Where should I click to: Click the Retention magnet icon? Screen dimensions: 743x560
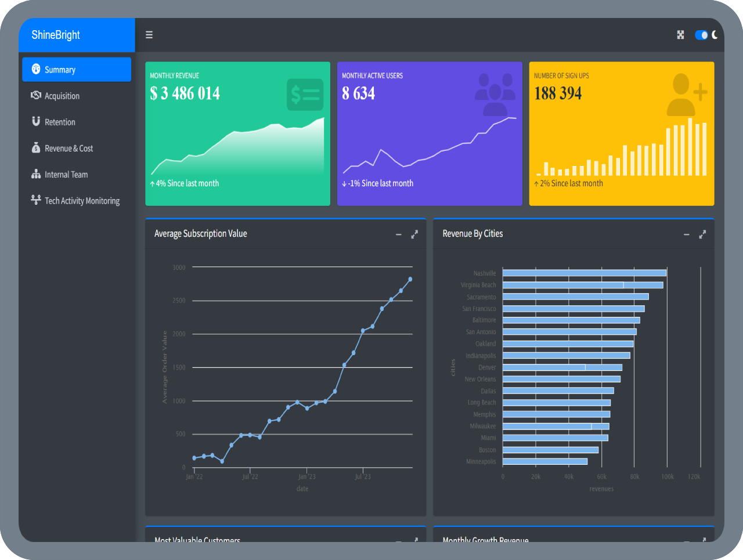coord(36,121)
